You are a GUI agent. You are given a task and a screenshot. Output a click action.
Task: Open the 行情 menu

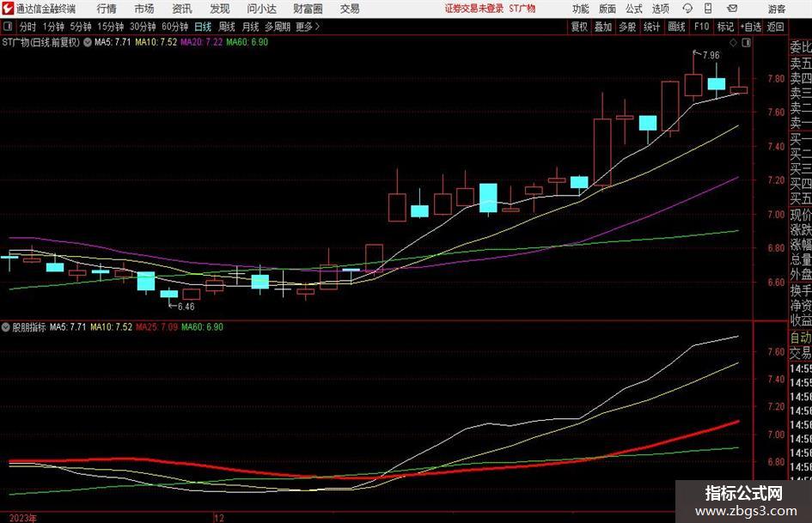(x=107, y=9)
